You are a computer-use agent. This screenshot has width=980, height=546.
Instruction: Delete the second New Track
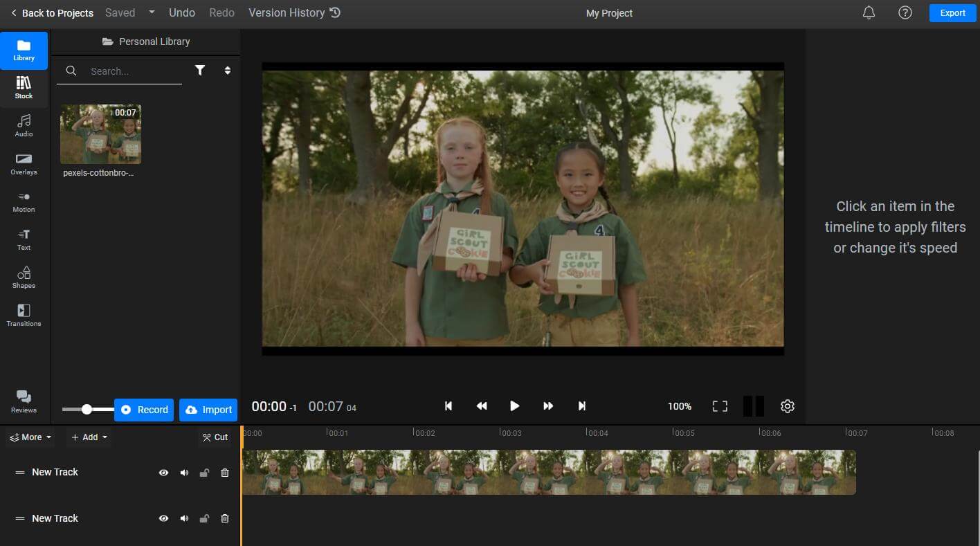tap(224, 518)
